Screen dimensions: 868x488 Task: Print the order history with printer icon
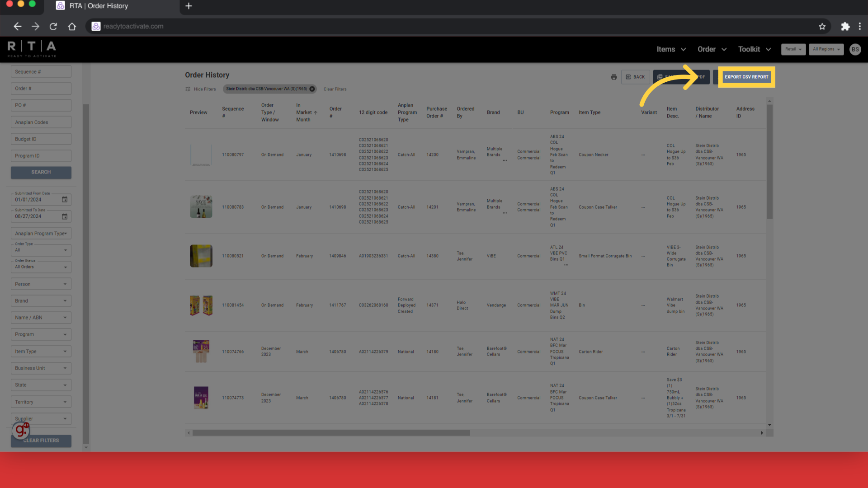(613, 77)
